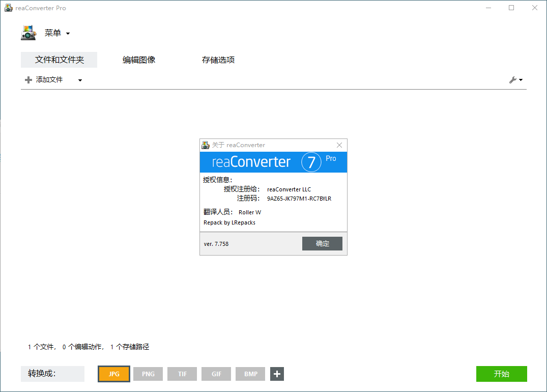This screenshot has width=547, height=392.
Task: Open the 存储选项 tab
Action: tap(218, 60)
